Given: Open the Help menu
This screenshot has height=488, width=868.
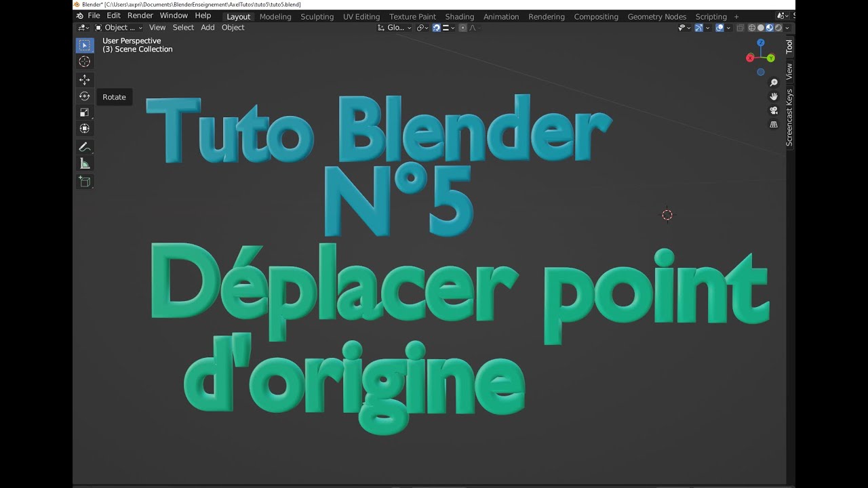Looking at the screenshot, I should 203,16.
